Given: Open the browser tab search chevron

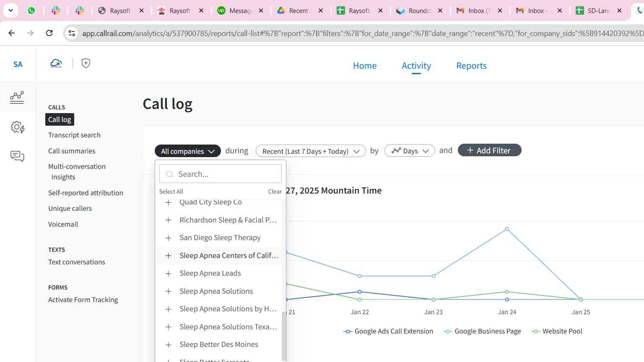Looking at the screenshot, I should click(x=10, y=10).
